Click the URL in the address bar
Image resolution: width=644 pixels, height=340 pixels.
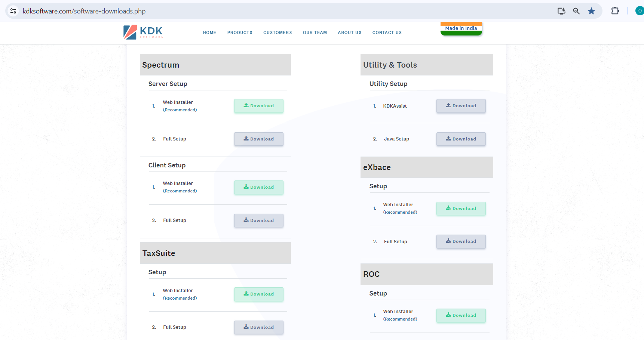84,11
